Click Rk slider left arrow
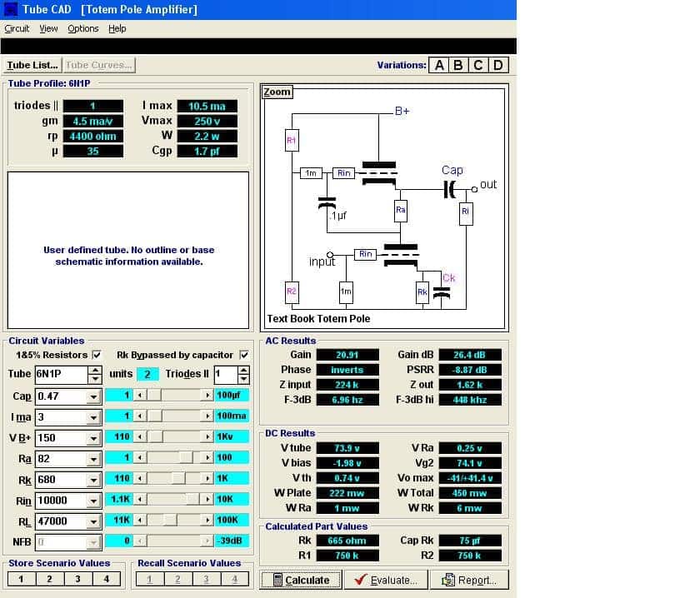 [140, 478]
